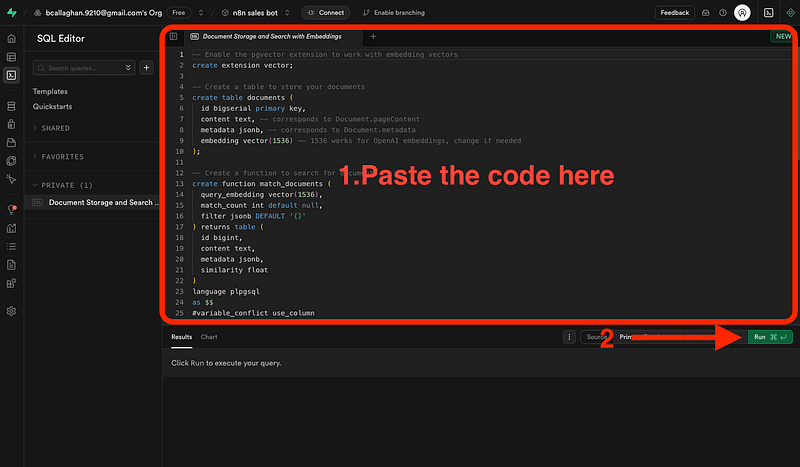Expand the SHARED queries section

(x=55, y=128)
